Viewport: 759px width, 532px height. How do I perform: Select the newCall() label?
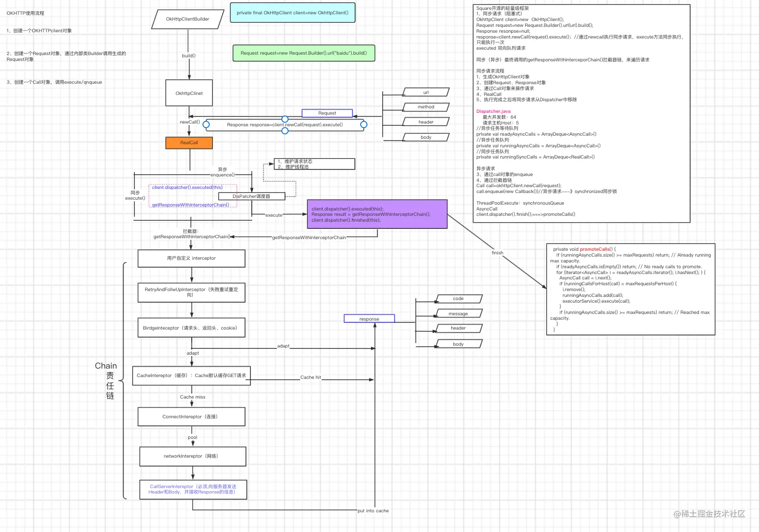click(190, 122)
